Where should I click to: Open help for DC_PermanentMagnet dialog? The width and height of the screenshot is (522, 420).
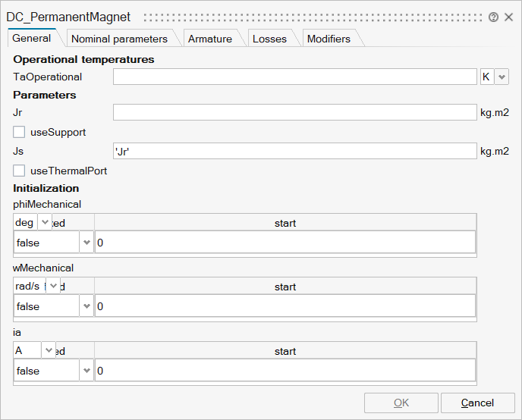493,17
